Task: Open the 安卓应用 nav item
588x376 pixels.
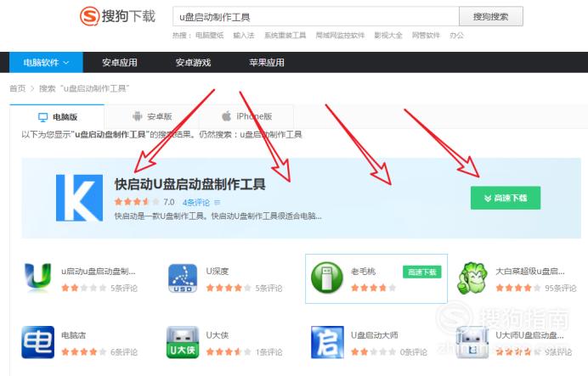Action: coord(120,63)
